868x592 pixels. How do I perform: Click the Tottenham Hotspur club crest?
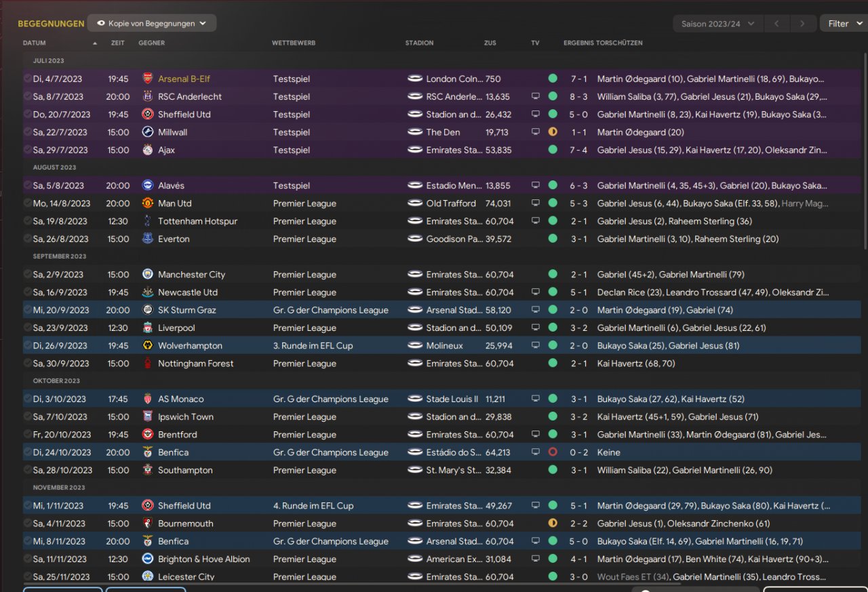147,221
